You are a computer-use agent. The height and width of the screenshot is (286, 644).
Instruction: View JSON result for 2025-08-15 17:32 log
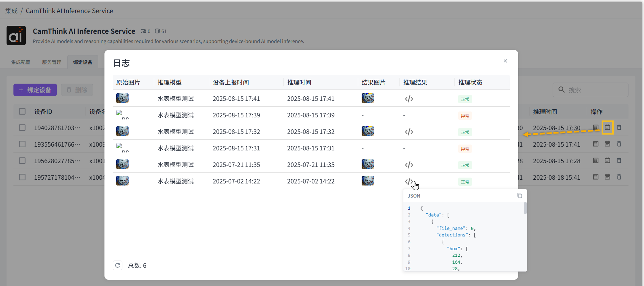(x=409, y=132)
